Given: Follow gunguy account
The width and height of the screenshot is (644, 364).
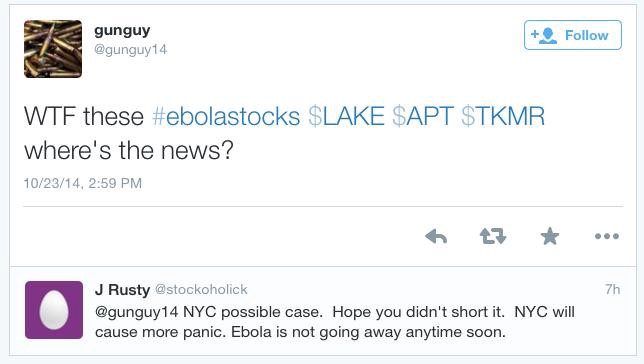Looking at the screenshot, I should click(573, 35).
